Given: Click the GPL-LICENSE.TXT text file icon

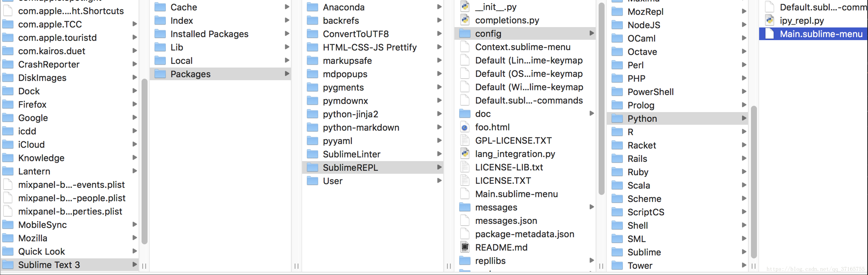Looking at the screenshot, I should coord(465,140).
